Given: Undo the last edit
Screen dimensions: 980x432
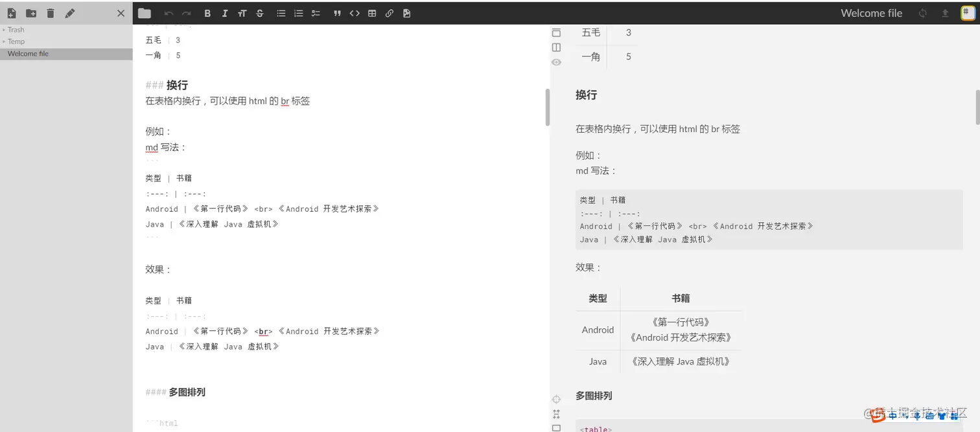Looking at the screenshot, I should (x=169, y=13).
